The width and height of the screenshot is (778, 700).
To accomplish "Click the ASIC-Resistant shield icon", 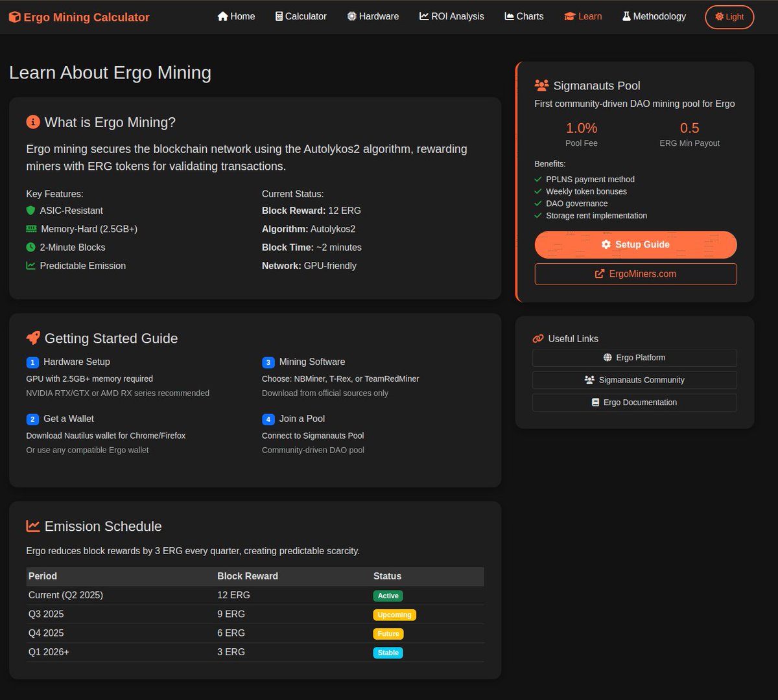I will tap(30, 211).
